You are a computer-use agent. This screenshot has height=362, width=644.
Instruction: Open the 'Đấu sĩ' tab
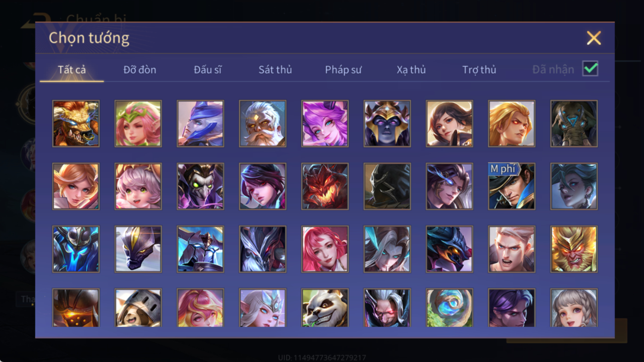tap(207, 70)
